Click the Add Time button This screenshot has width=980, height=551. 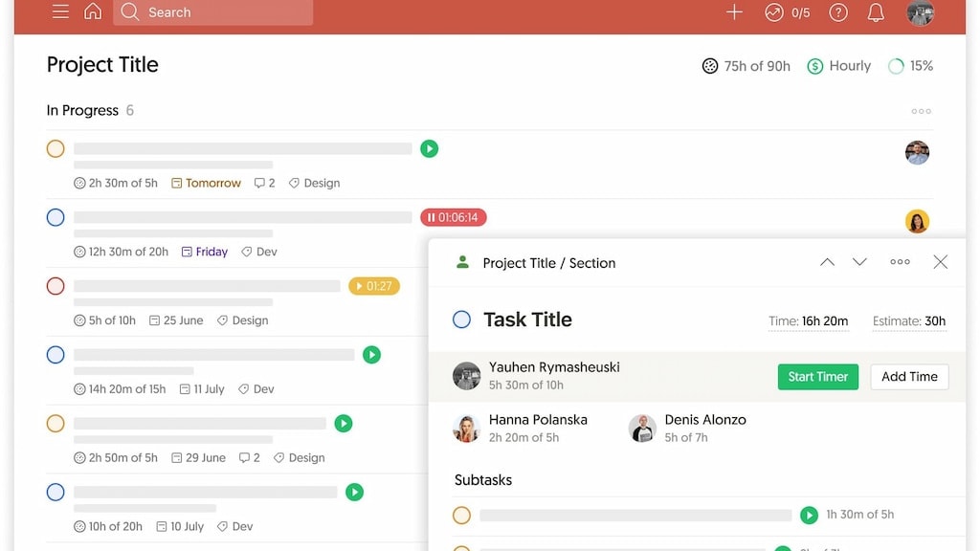click(909, 377)
